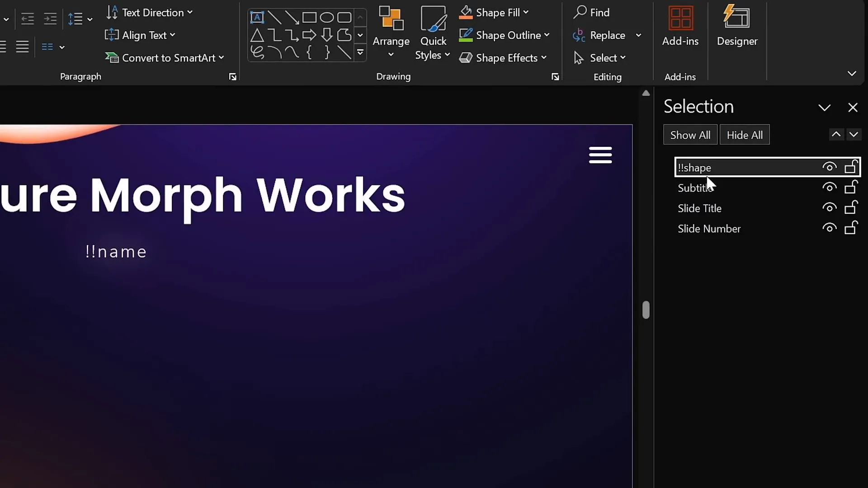Pick the Down Arrow shape

coord(326,35)
